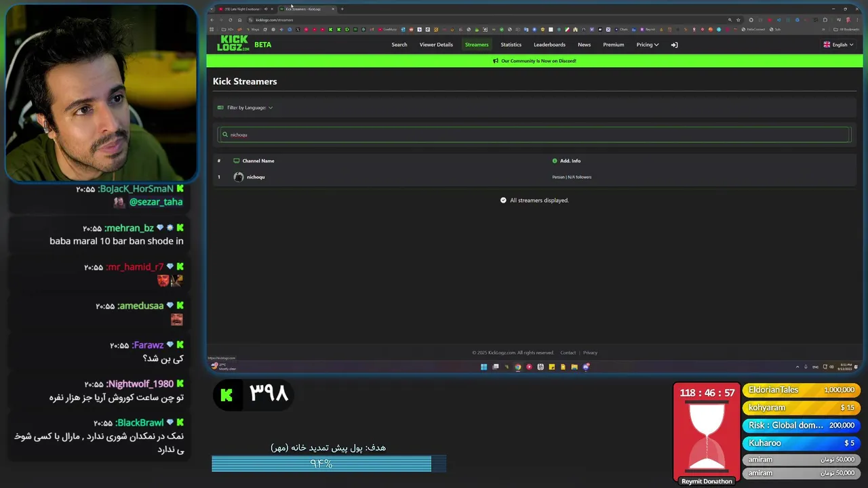Open the All Bookmarks folder
Screen dimensions: 868x488
(x=848, y=29)
